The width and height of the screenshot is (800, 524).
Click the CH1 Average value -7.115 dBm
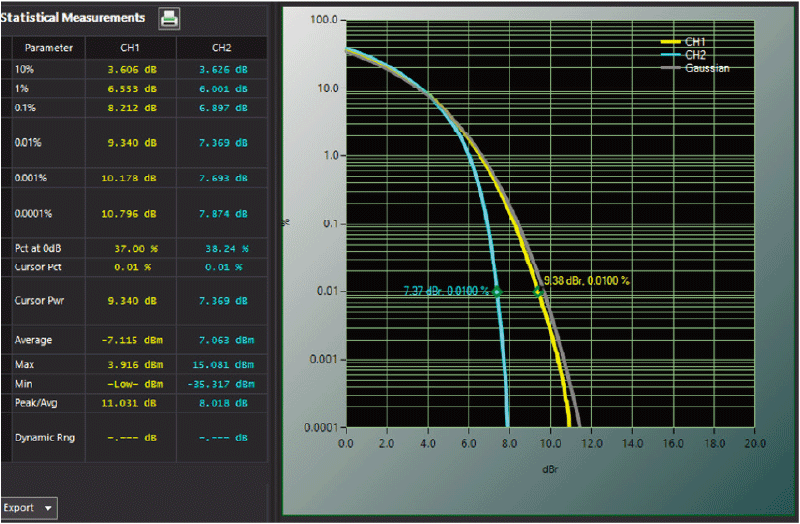[131, 340]
